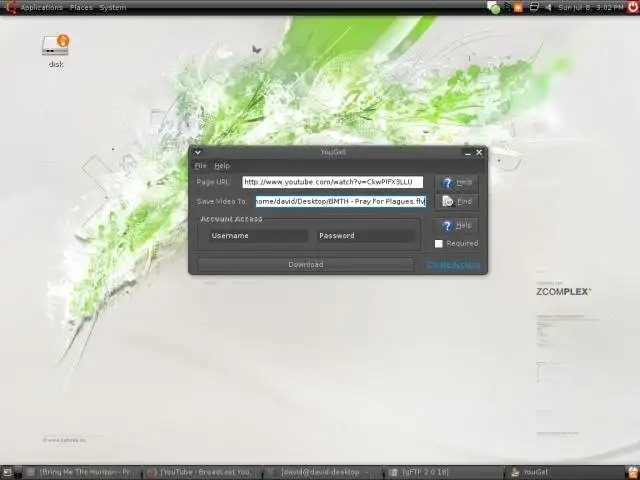Image resolution: width=640 pixels, height=480 pixels.
Task: Start the video with the Download button
Action: [x=306, y=264]
